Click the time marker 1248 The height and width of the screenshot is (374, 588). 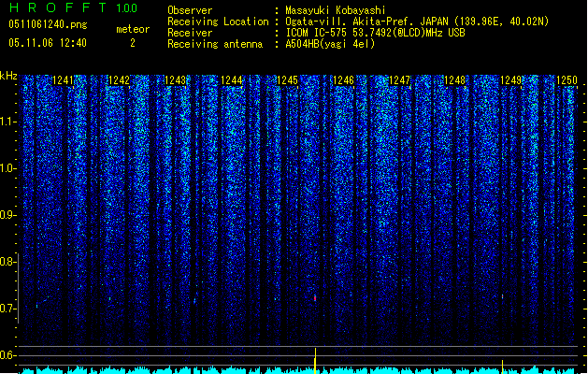454,80
